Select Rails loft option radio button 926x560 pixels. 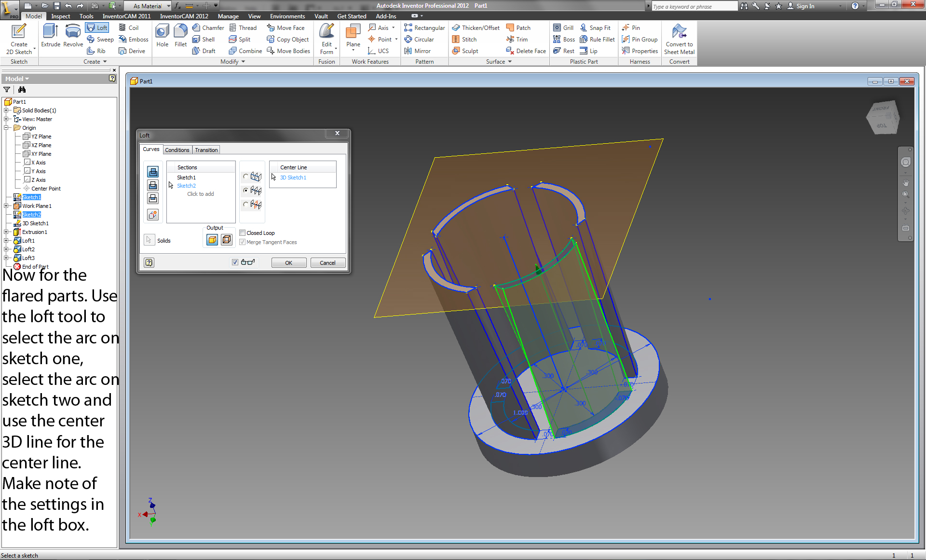point(245,177)
